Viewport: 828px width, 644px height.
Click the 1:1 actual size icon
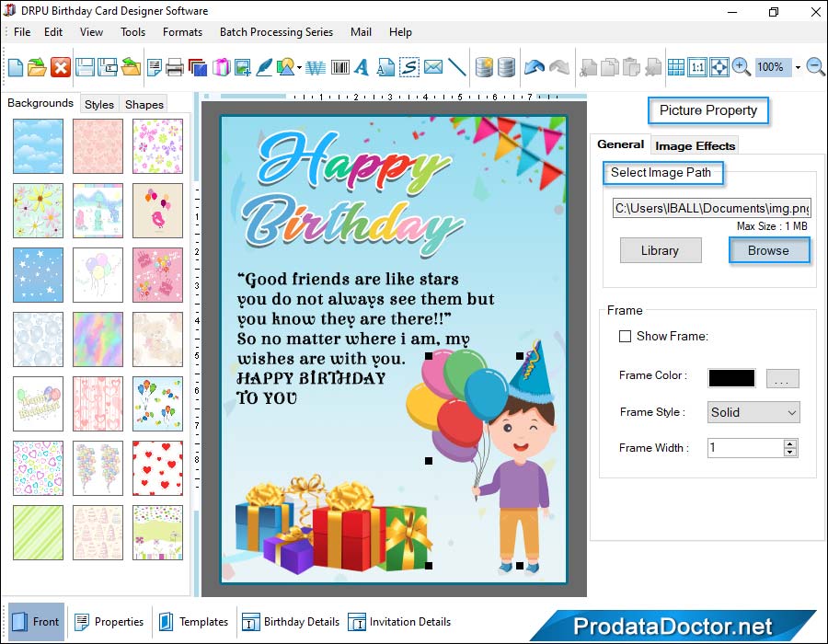click(697, 67)
